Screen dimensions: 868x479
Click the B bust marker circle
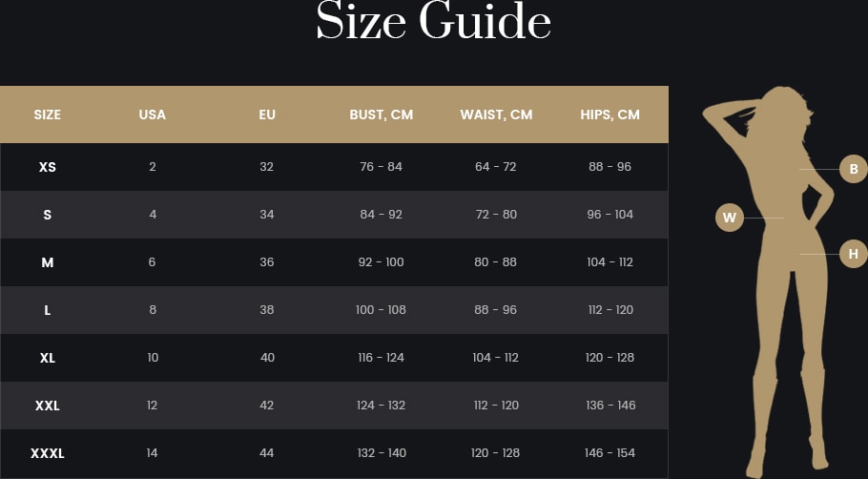pos(854,169)
